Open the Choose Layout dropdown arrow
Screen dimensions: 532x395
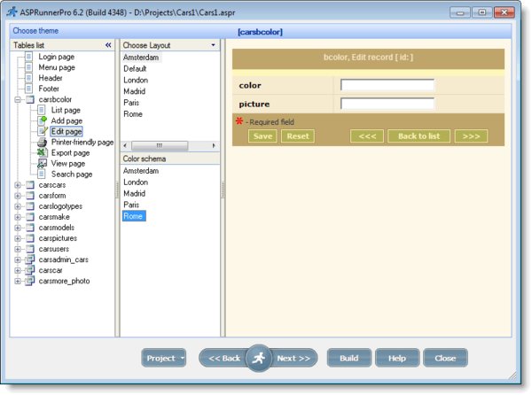click(213, 45)
